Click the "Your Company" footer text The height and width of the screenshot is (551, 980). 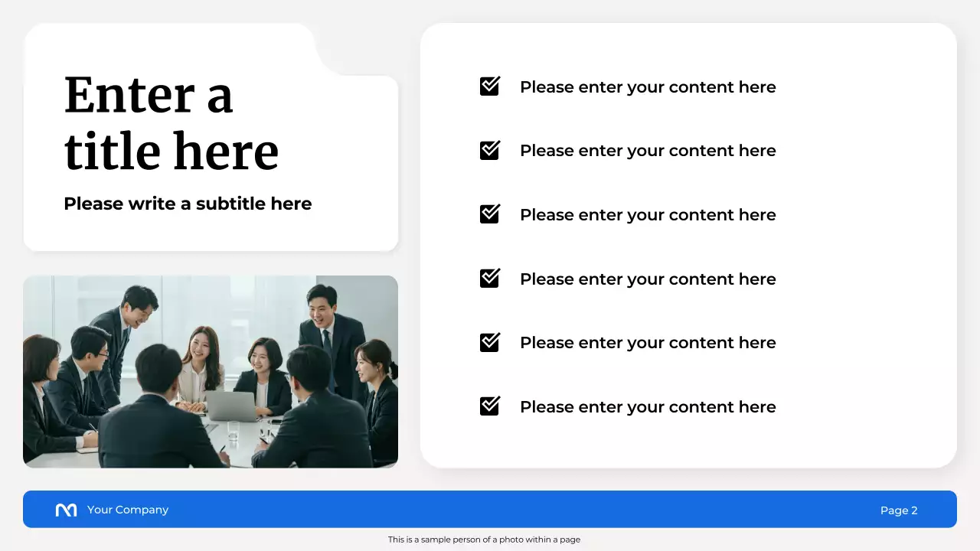point(128,509)
